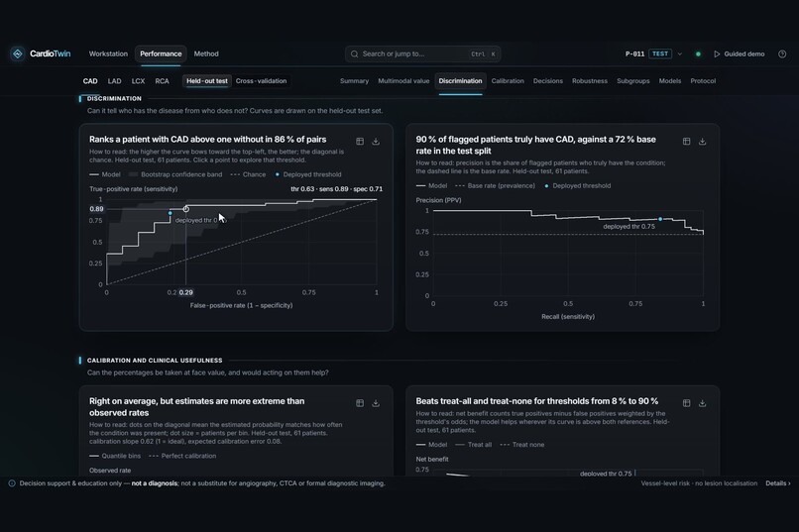
Task: Download the precision-recall chart
Action: [702, 142]
